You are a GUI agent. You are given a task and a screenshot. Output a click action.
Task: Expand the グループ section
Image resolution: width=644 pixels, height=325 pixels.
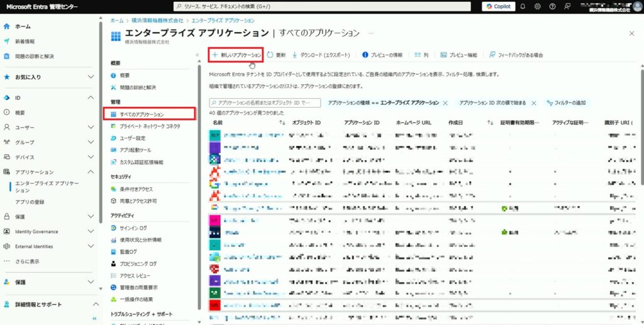tap(91, 142)
